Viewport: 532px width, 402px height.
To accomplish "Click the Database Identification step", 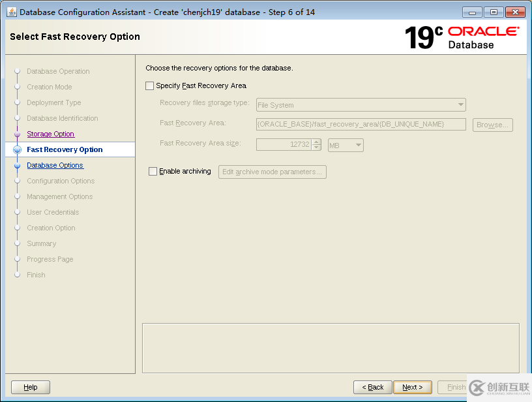I will 63,118.
